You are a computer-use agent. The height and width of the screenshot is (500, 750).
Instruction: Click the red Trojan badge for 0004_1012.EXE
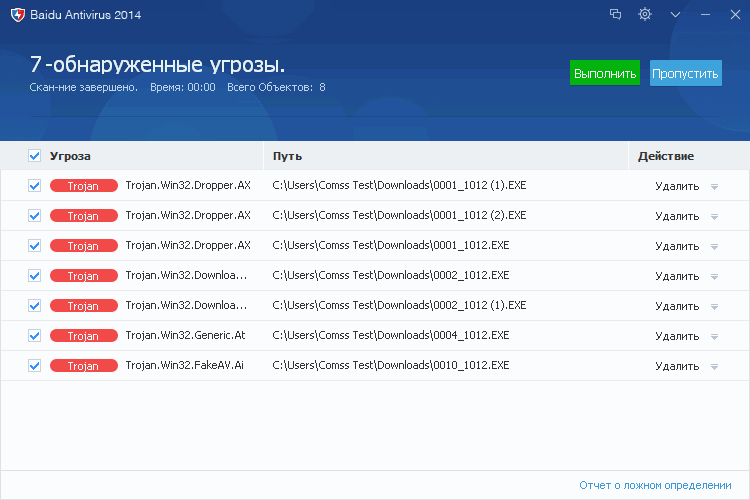tap(84, 336)
